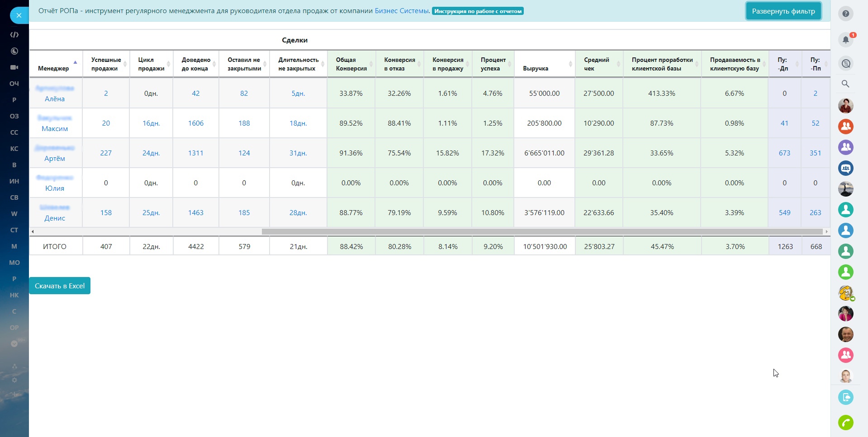This screenshot has width=868, height=437.
Task: Click horizontal scrollbar under the table
Action: point(541,231)
